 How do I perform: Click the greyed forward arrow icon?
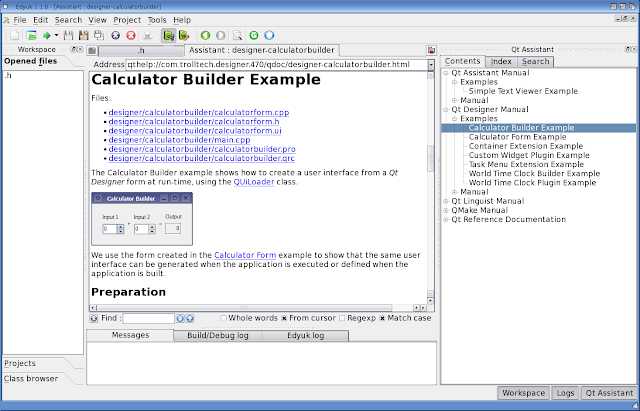(220, 36)
